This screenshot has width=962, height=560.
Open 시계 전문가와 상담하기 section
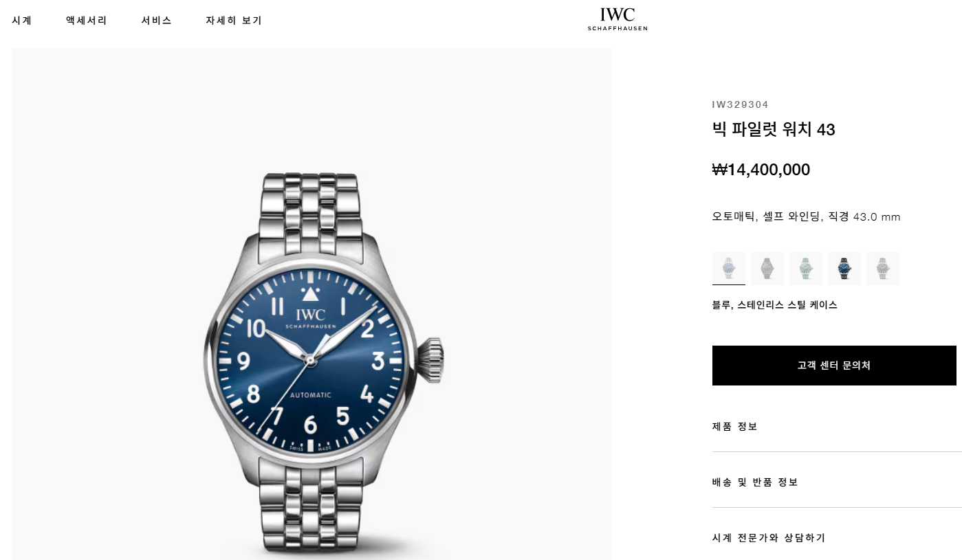tap(837, 538)
